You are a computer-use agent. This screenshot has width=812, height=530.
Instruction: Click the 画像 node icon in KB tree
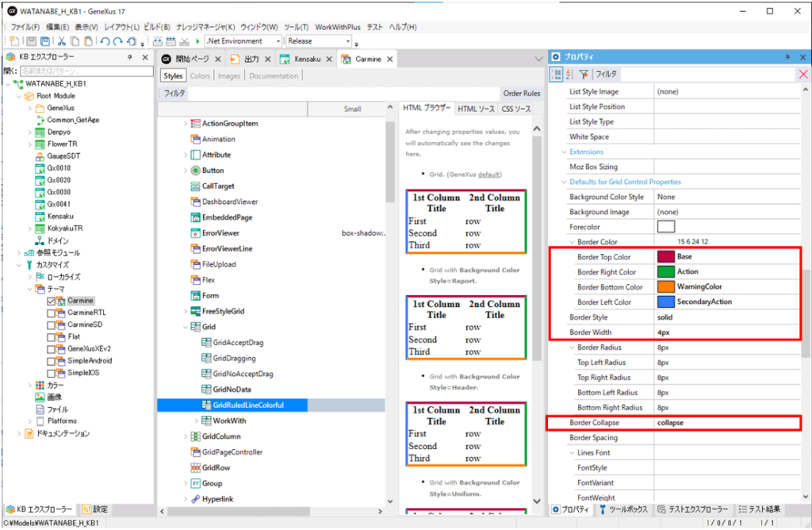click(40, 397)
